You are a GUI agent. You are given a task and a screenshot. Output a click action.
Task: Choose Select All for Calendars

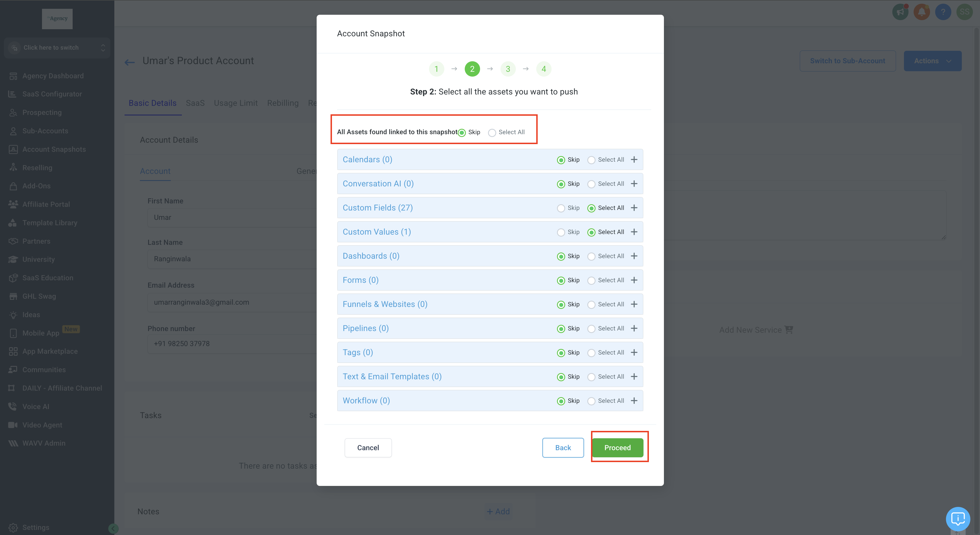pyautogui.click(x=591, y=160)
